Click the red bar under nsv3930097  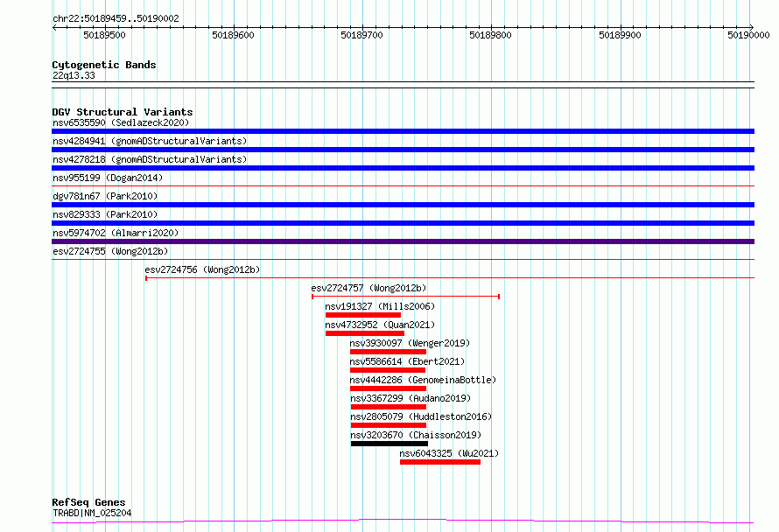(388, 352)
